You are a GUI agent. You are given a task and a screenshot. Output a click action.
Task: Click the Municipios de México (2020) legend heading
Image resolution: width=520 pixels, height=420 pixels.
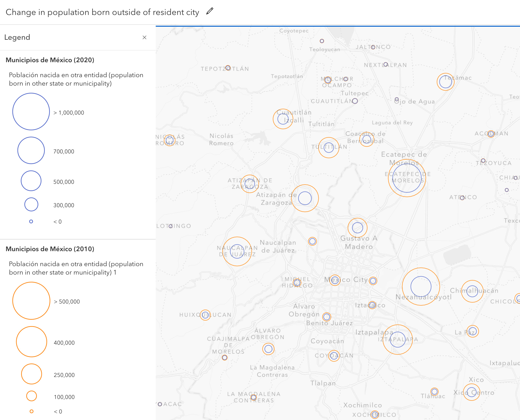point(50,60)
